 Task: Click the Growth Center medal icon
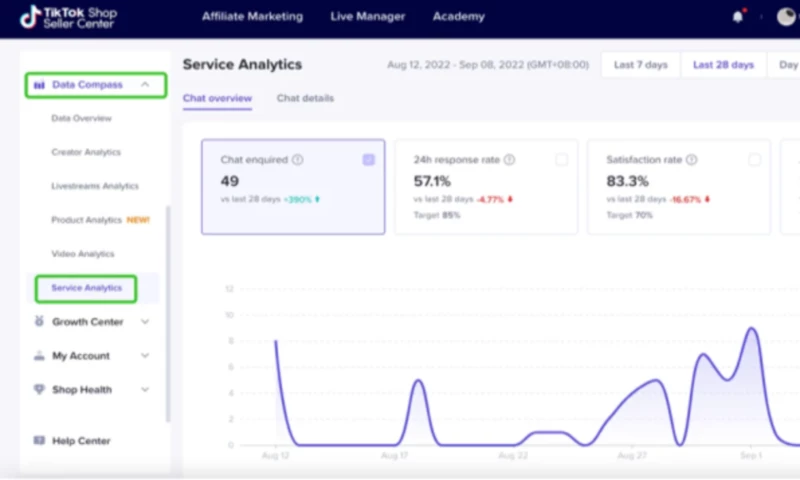(x=39, y=322)
